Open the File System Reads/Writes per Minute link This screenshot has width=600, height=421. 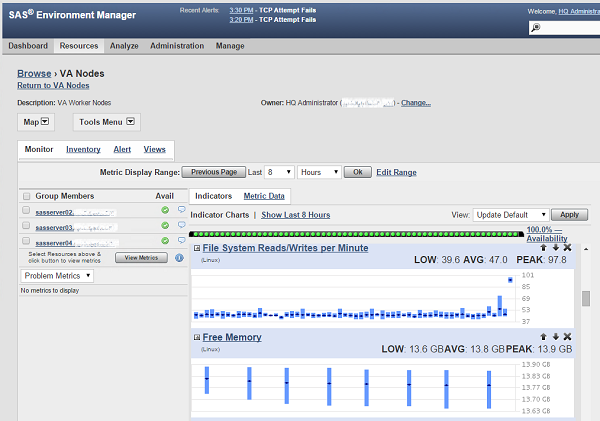coord(285,248)
